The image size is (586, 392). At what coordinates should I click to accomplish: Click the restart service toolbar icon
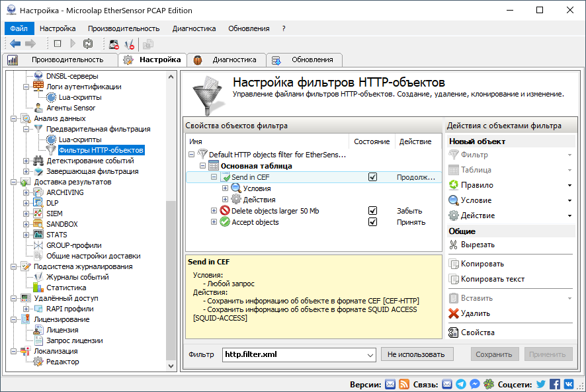(88, 42)
